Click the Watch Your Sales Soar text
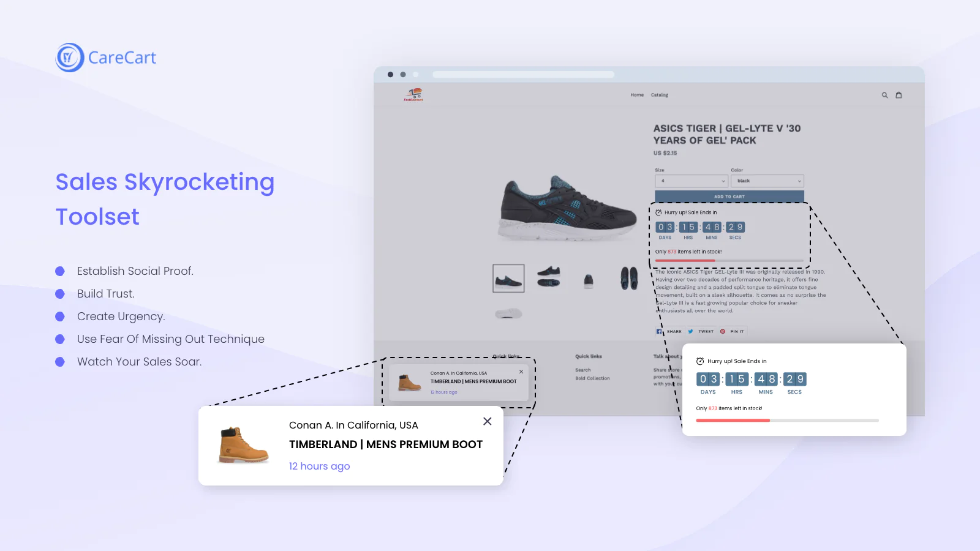 click(x=140, y=362)
